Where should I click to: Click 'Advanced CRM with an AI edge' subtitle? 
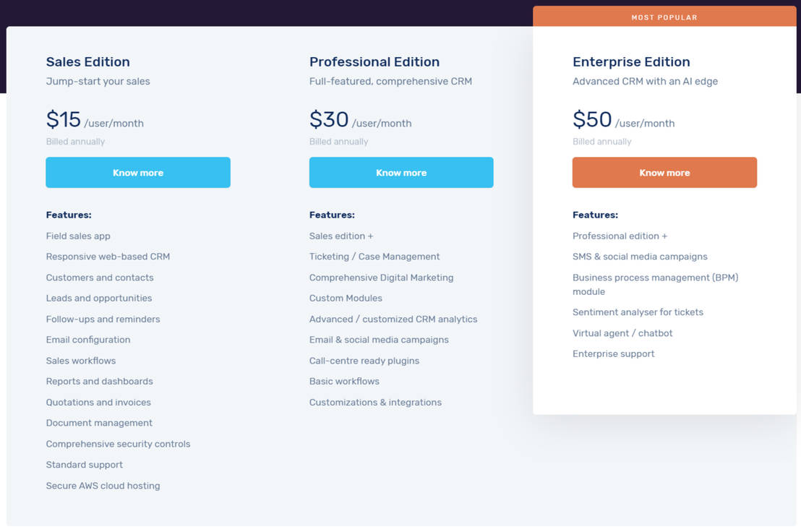645,81
